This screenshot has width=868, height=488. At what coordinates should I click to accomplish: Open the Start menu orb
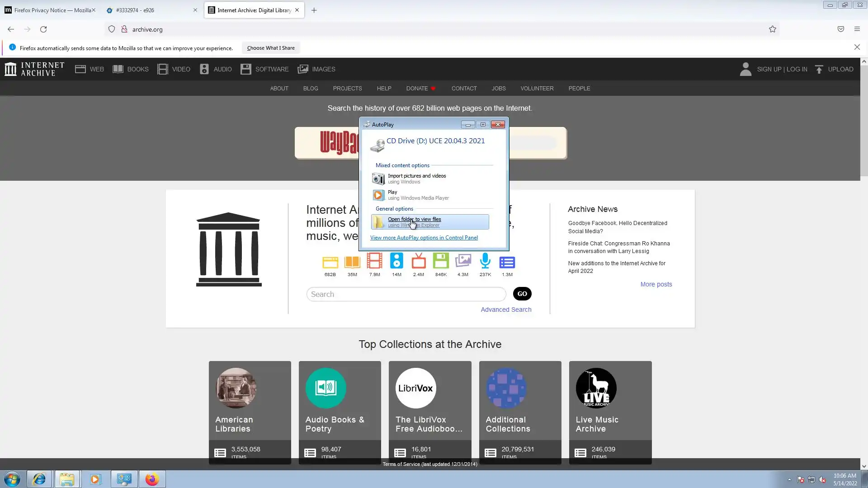click(12, 479)
